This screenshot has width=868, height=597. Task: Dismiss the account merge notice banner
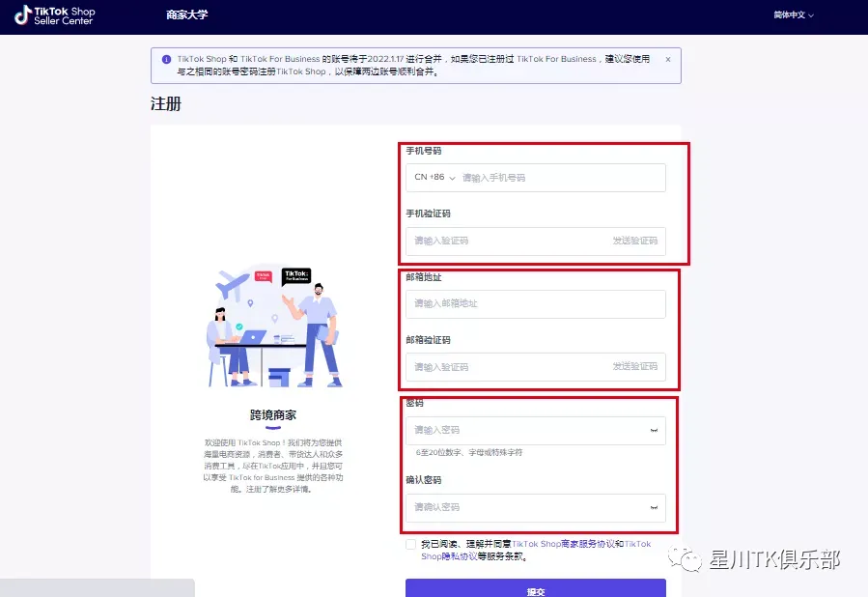667,59
